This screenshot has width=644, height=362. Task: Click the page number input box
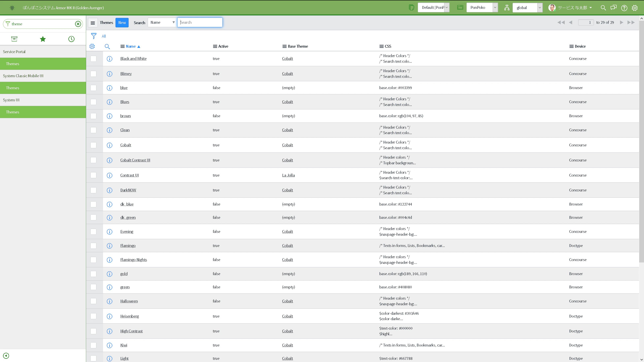586,23
